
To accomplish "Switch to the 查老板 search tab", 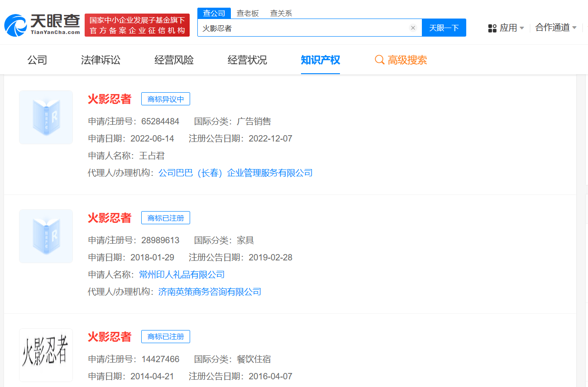I will 248,13.
